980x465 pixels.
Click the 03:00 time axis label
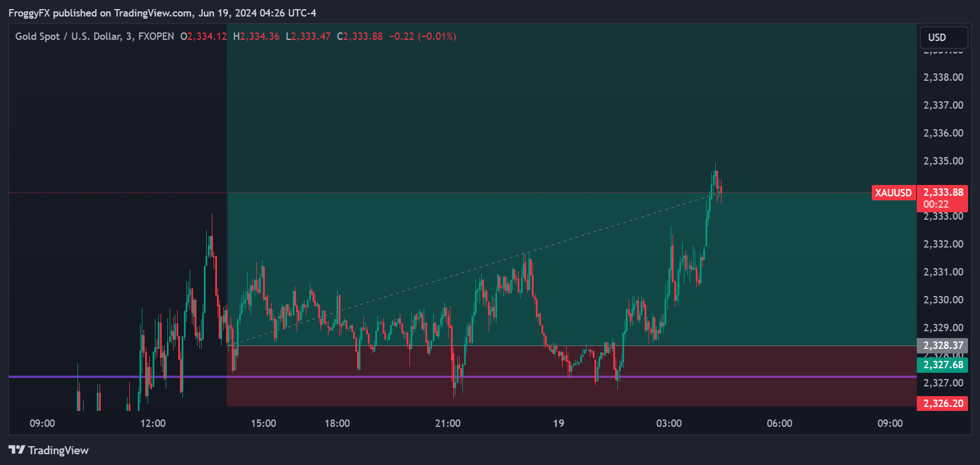[x=669, y=423]
